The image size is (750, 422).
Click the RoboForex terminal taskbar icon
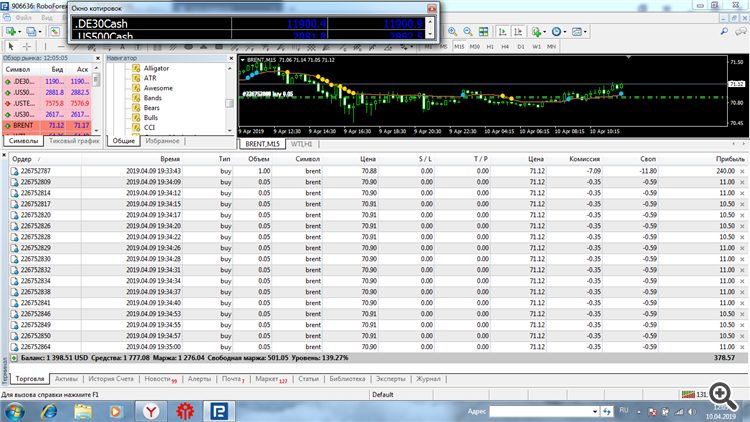[x=219, y=411]
